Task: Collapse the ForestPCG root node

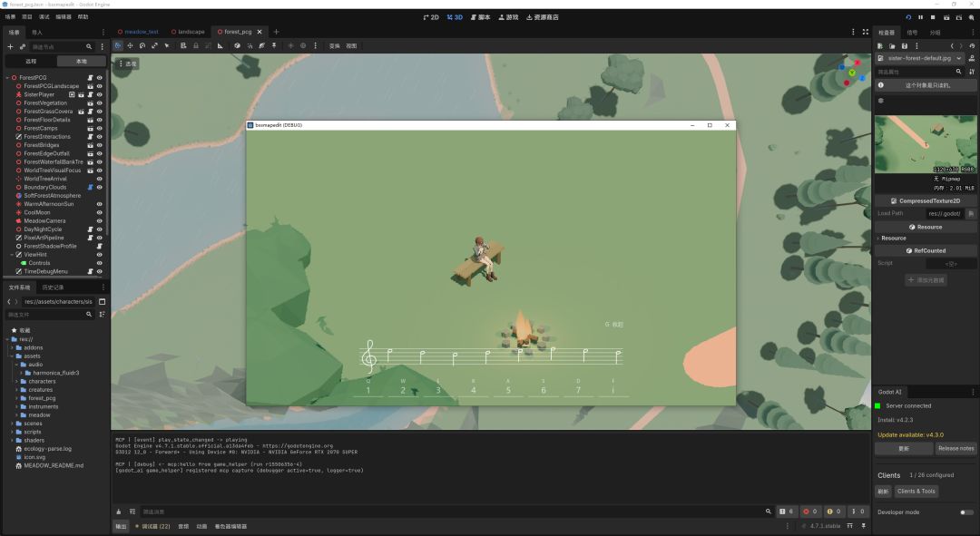Action: pos(7,78)
